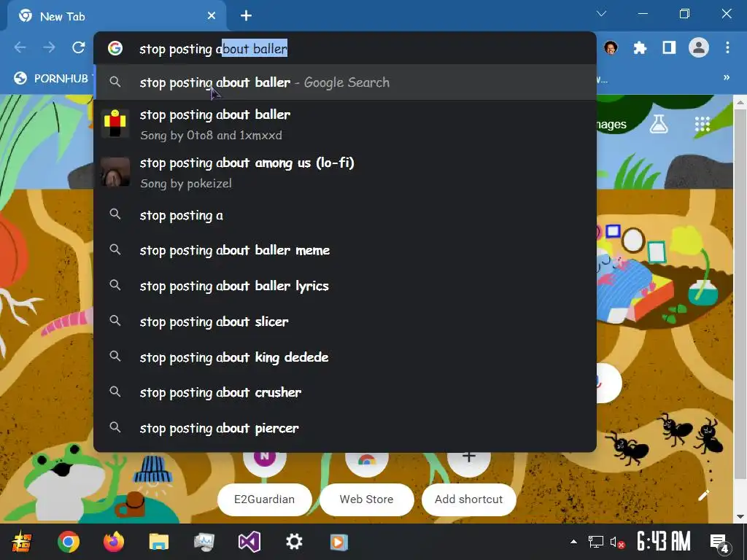Reload the page with the refresh icon
The image size is (747, 560).
pyautogui.click(x=79, y=47)
